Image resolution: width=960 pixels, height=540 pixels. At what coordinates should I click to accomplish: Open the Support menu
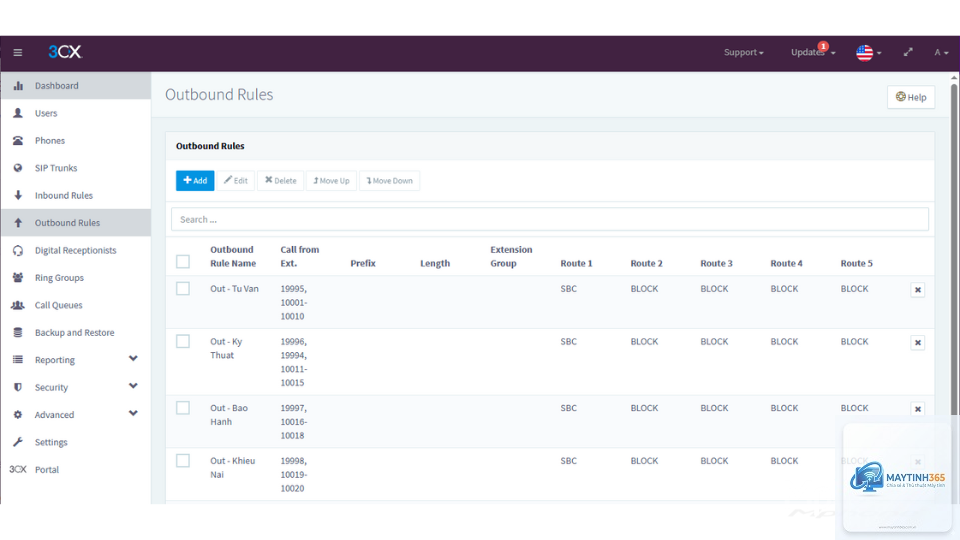coord(743,52)
